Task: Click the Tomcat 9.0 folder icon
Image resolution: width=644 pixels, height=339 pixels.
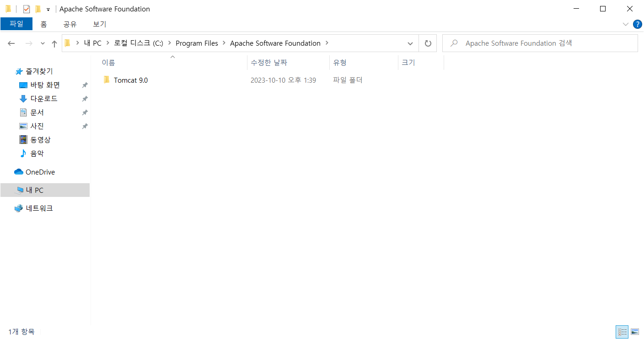Action: 107,80
